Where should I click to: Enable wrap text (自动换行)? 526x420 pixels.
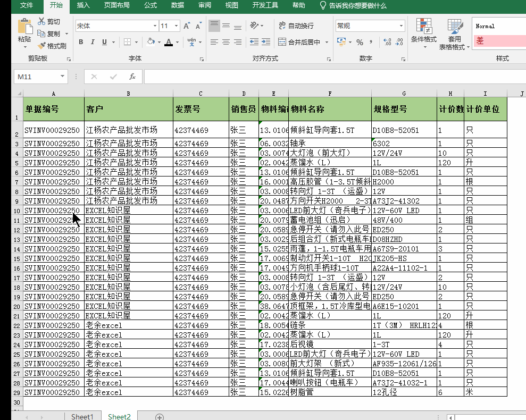tap(296, 26)
